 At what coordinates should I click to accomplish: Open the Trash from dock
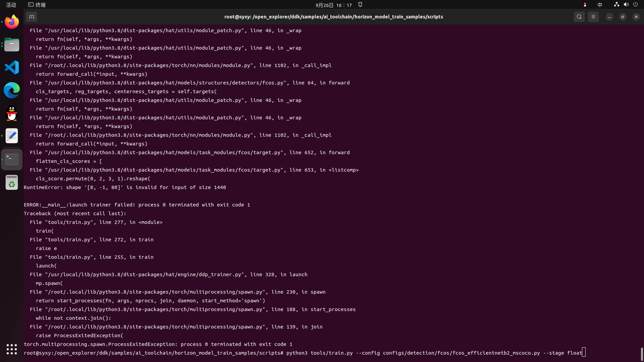[12, 183]
